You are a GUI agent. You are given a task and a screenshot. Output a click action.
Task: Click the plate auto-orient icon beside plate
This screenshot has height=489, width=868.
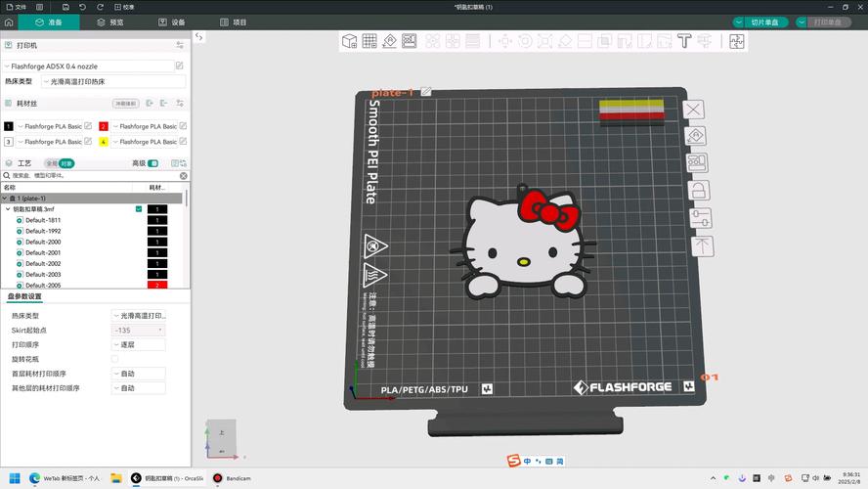pos(695,136)
